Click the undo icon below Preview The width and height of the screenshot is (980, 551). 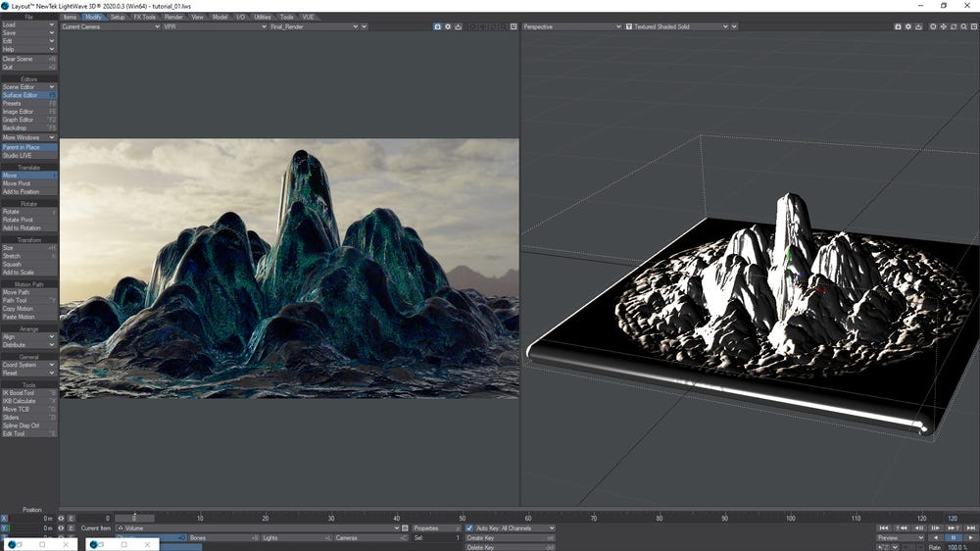tap(882, 547)
